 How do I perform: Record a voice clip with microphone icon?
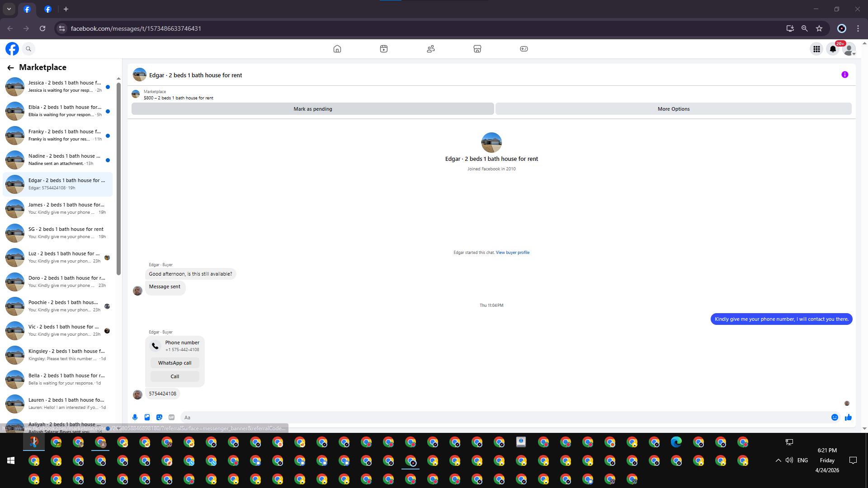135,418
